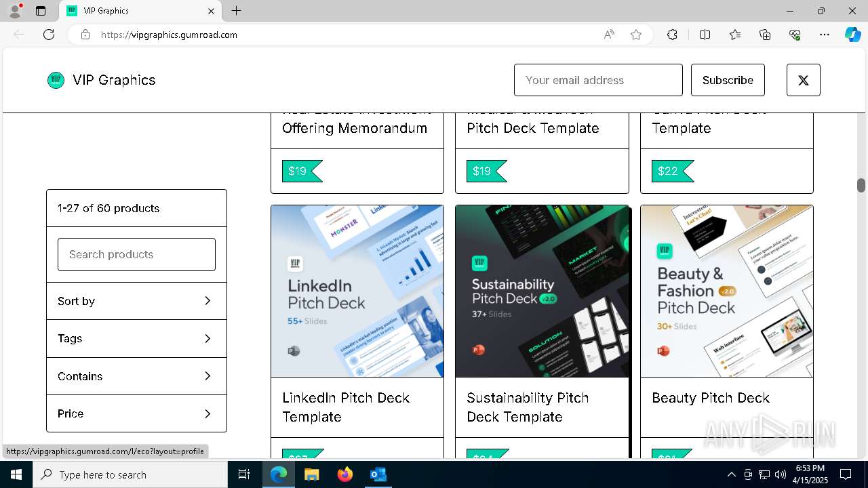Open Outlook from the taskbar
This screenshot has height=488, width=868.
[x=378, y=474]
